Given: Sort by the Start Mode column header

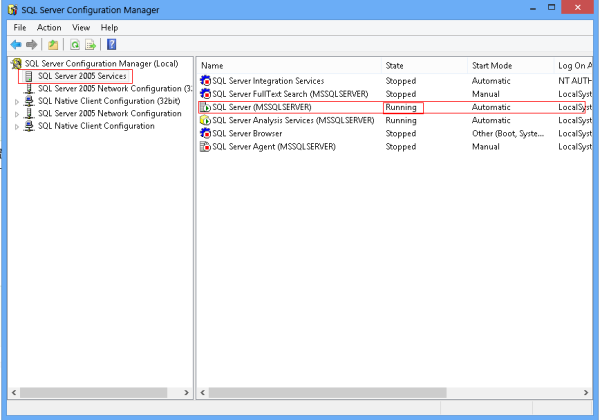Looking at the screenshot, I should (510, 65).
